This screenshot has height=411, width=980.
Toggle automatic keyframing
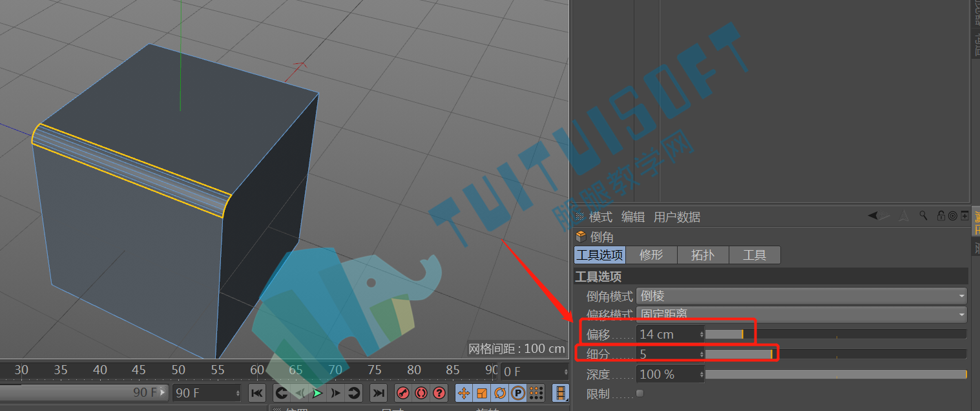tap(421, 392)
